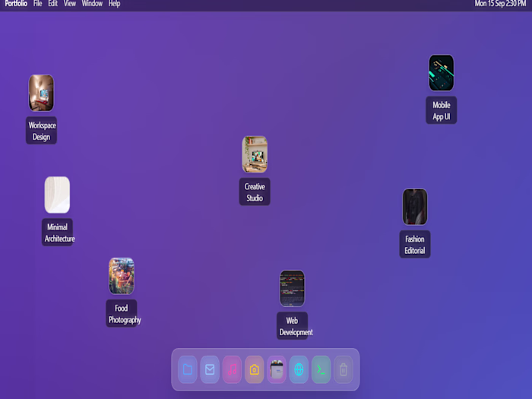Viewport: 532px width, 399px height.
Task: Open the View menu
Action: coord(70,4)
